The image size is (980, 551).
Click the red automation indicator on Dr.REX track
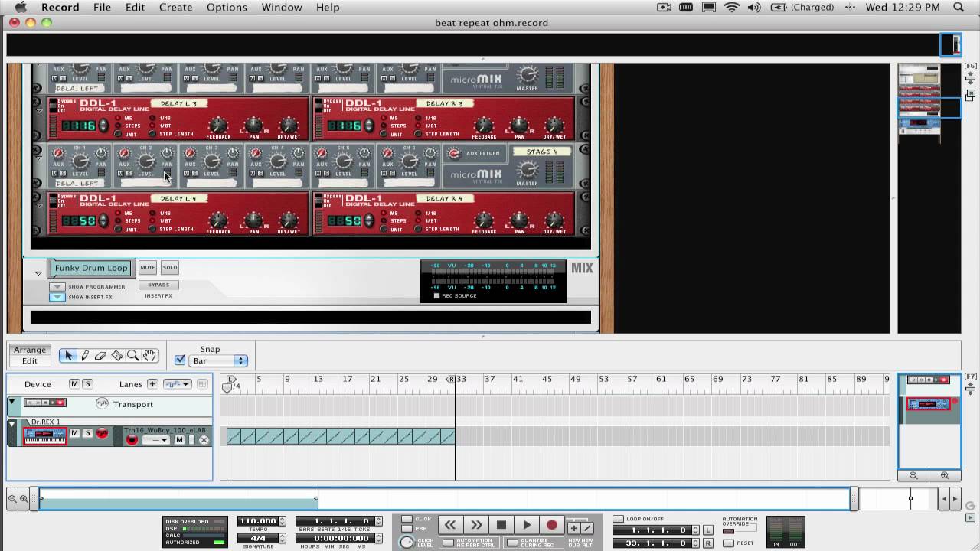(x=101, y=433)
